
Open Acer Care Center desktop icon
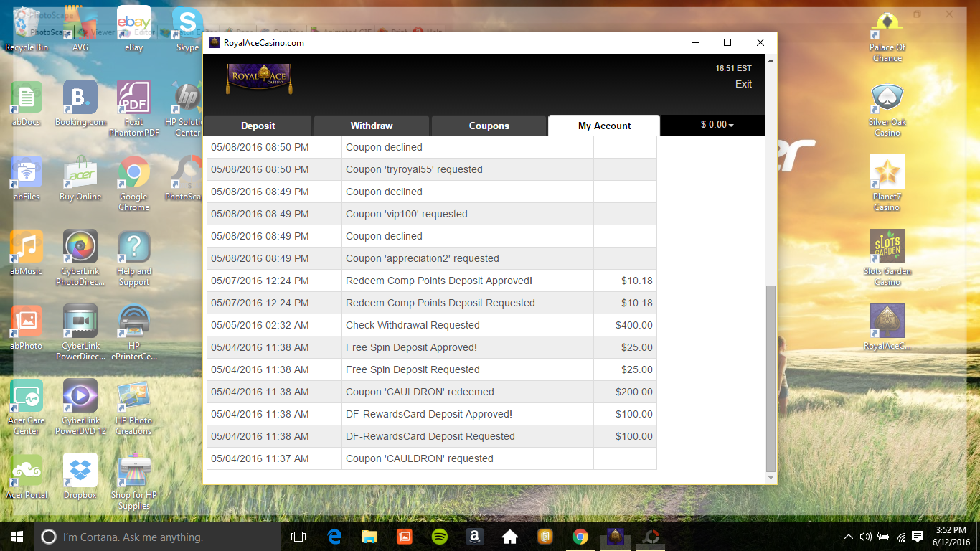click(27, 408)
